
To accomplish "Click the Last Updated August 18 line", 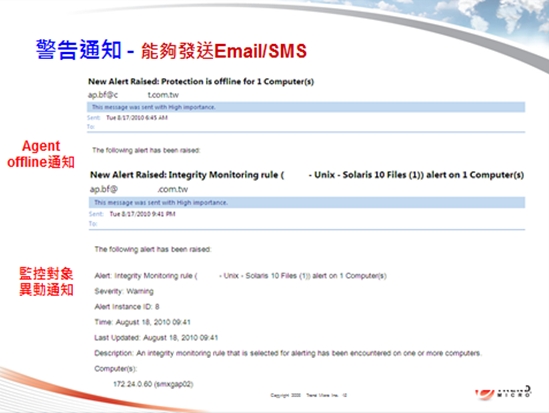I will coord(156,338).
